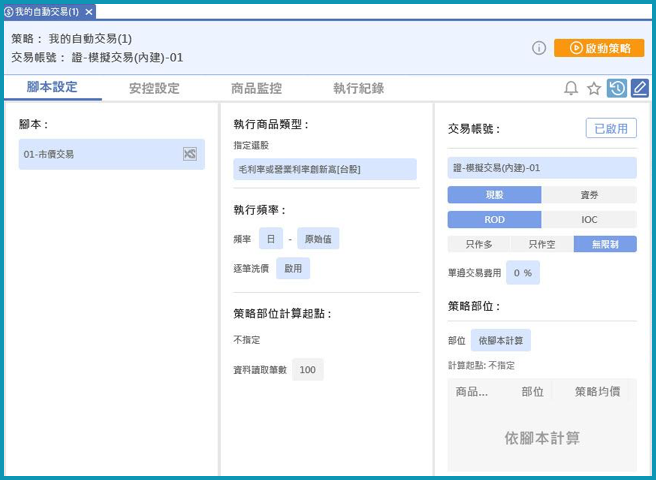Switch to the 安控設定 tab
This screenshot has height=480, width=656.
point(154,88)
